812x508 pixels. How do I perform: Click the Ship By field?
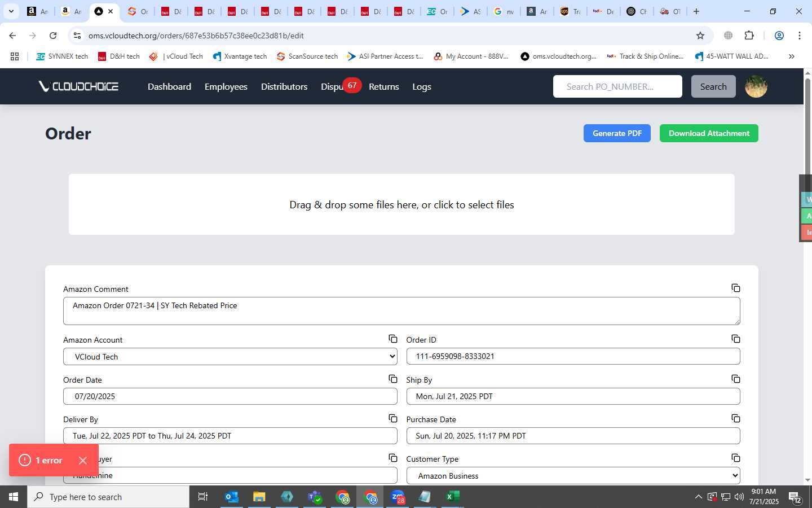(573, 396)
